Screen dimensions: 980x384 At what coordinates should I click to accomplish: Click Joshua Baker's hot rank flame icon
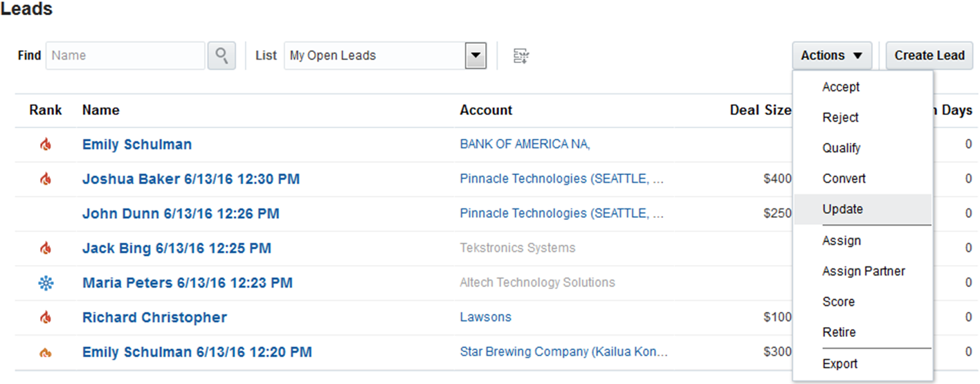(46, 179)
